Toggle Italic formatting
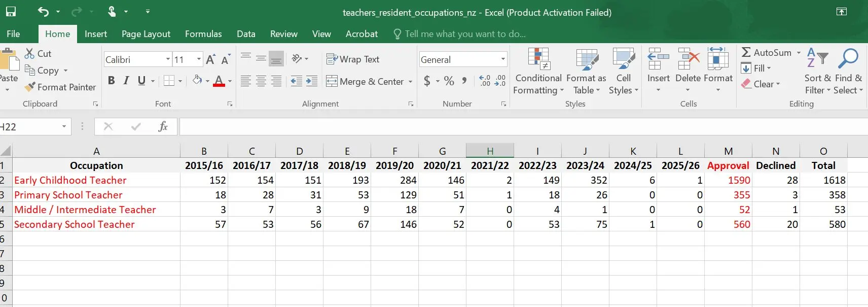868x307 pixels. point(126,81)
